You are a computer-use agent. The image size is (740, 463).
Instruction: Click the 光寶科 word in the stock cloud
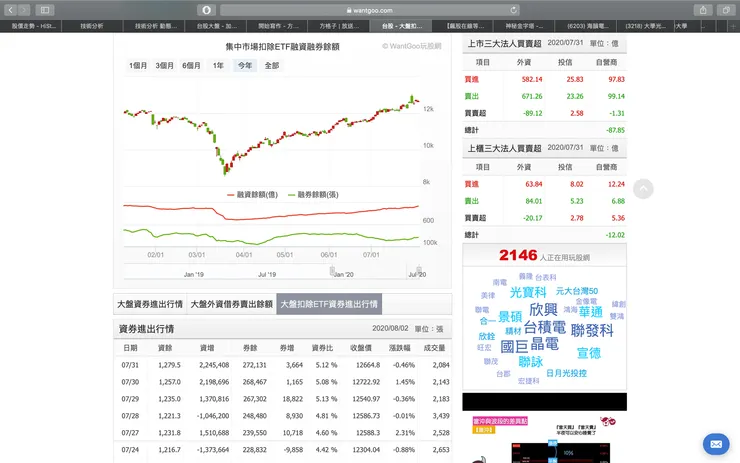(528, 292)
